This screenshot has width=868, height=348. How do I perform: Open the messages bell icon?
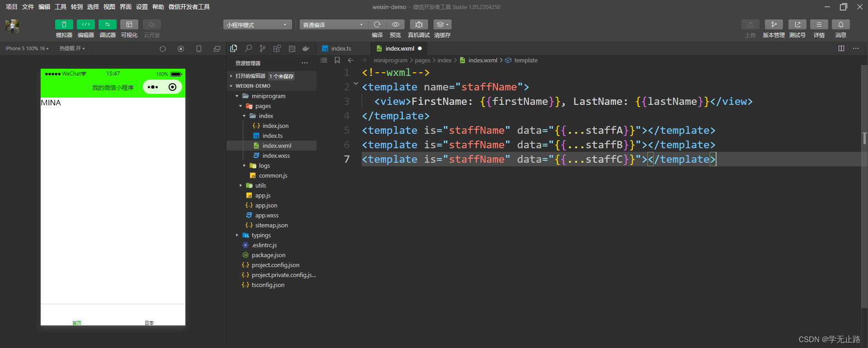click(x=841, y=24)
